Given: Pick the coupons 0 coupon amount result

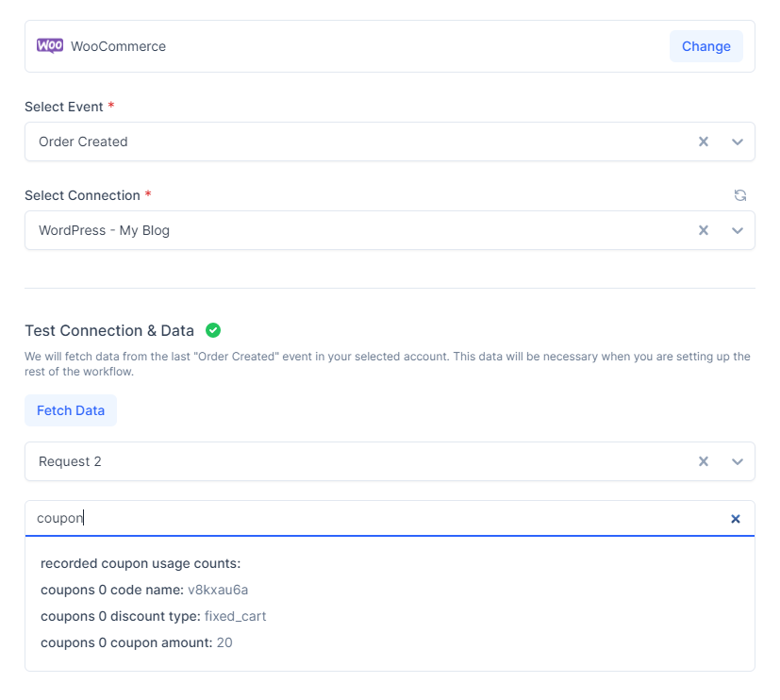Looking at the screenshot, I should point(136,642).
